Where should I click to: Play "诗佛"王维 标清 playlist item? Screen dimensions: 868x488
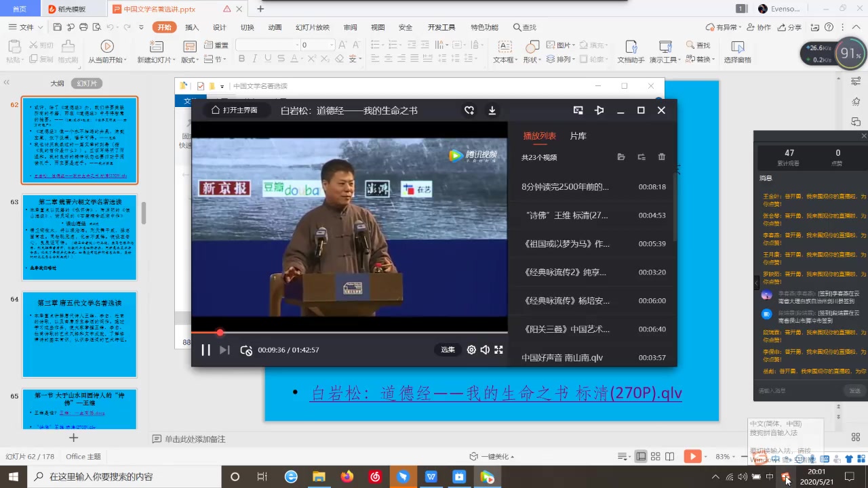(x=592, y=215)
